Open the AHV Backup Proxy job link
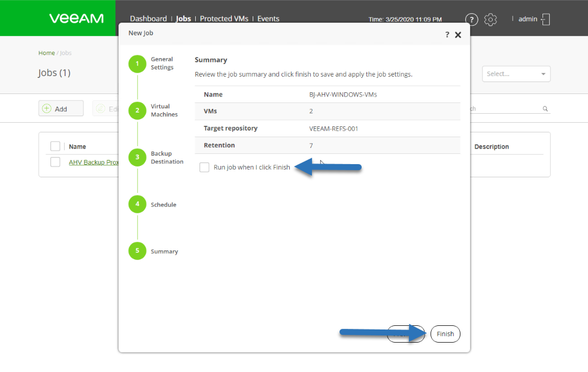The image size is (588, 372). (94, 162)
